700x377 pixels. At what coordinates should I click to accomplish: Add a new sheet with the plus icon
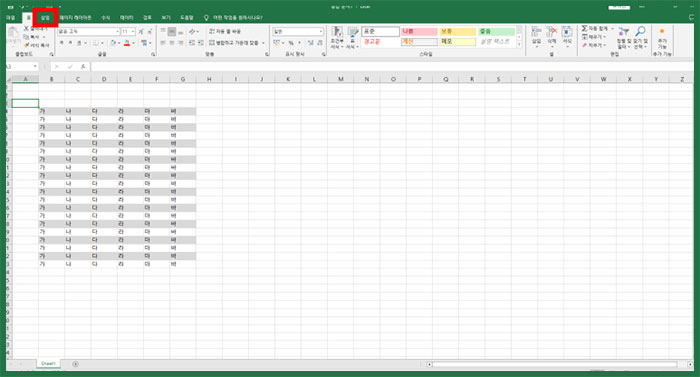coord(75,364)
